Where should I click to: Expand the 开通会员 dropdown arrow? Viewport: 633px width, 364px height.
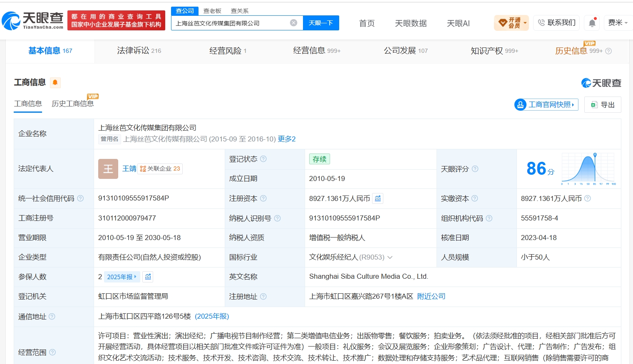coord(525,23)
